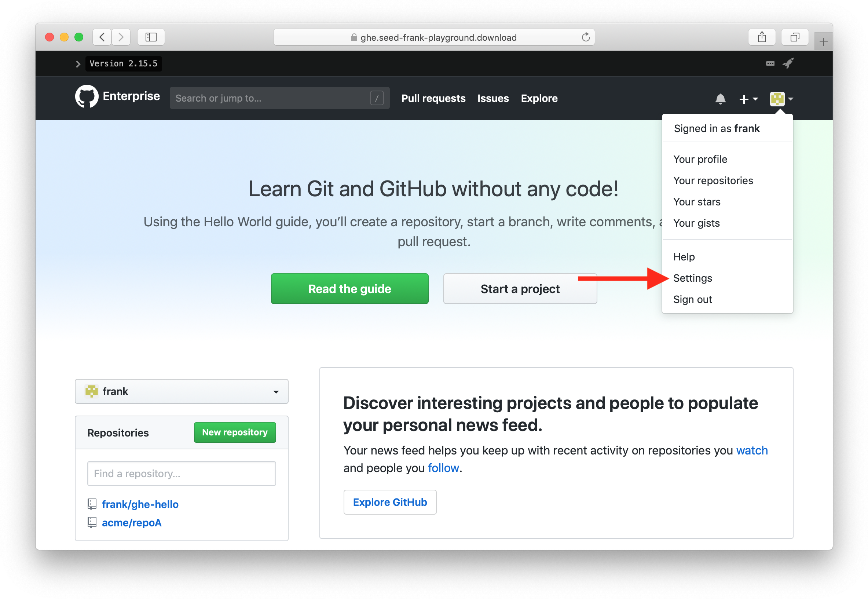Click the Read the guide button
The image size is (868, 599).
point(349,289)
